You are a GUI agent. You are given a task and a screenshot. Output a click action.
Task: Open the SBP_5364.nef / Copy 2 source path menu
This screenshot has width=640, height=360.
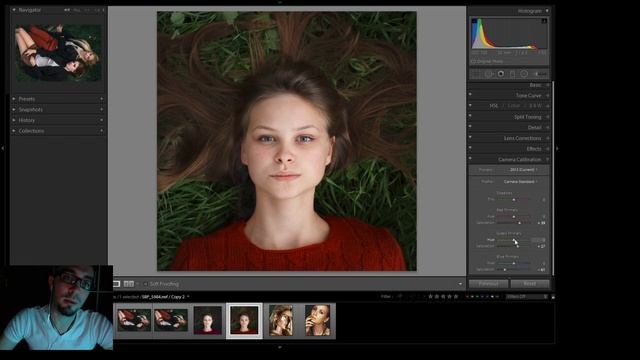coord(165,297)
